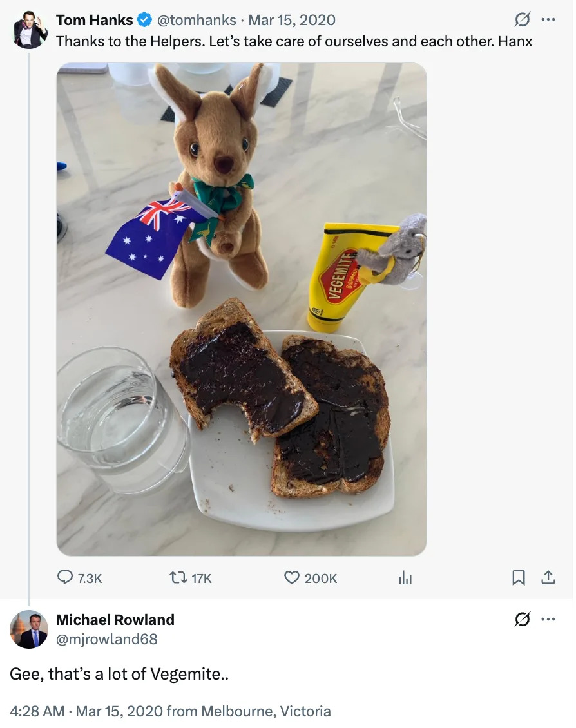Open the share menu for the tweet

[548, 578]
